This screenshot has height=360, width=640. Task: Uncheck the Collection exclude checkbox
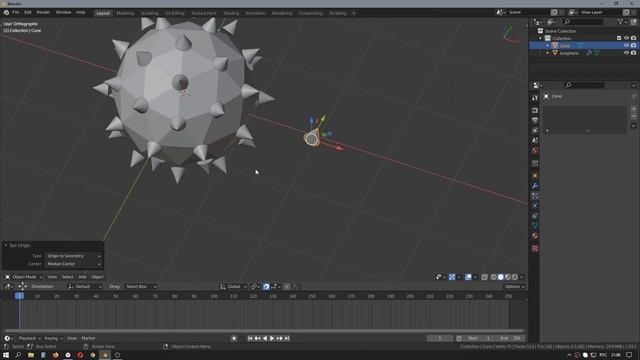(619, 38)
